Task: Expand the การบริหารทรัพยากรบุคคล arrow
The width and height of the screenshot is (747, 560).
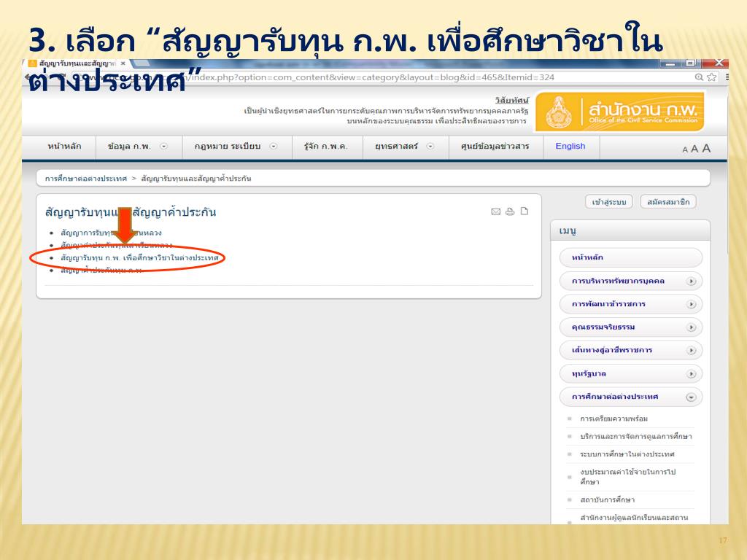Action: pyautogui.click(x=691, y=281)
